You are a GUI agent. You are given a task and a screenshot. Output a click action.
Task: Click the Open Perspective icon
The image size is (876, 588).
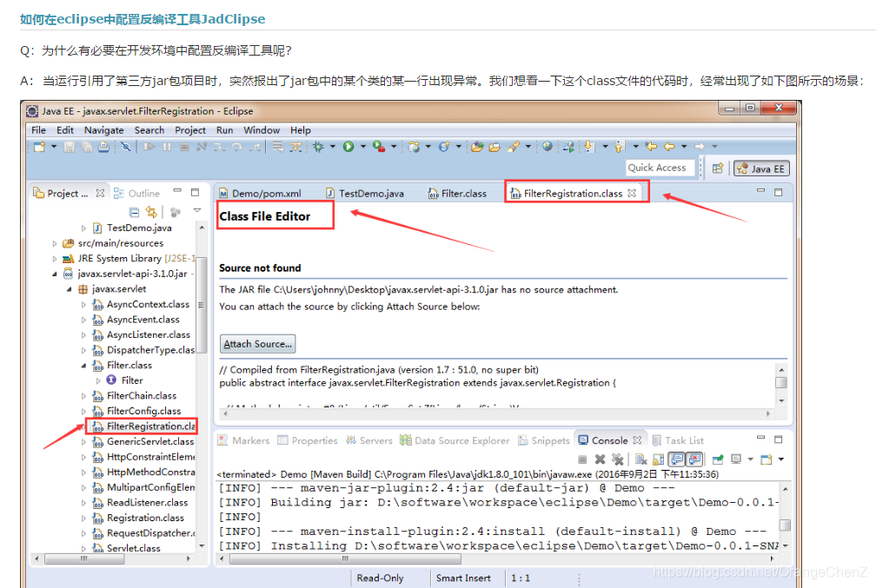pyautogui.click(x=718, y=168)
